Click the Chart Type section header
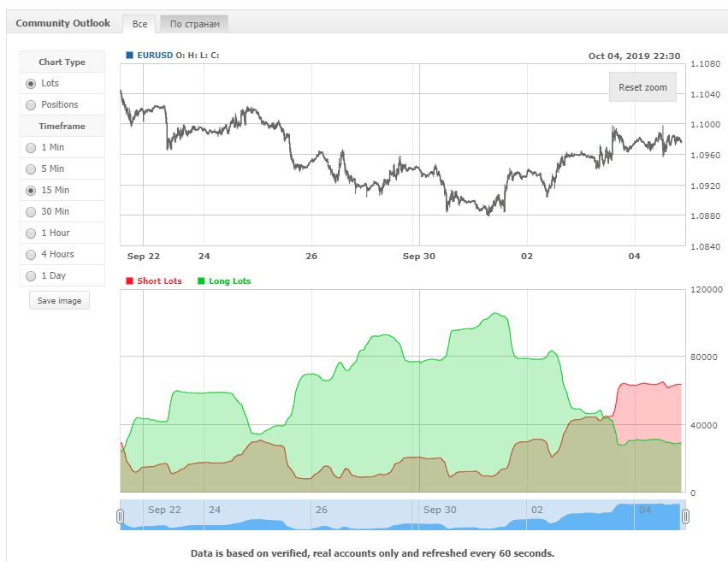The width and height of the screenshot is (728, 561). [62, 62]
